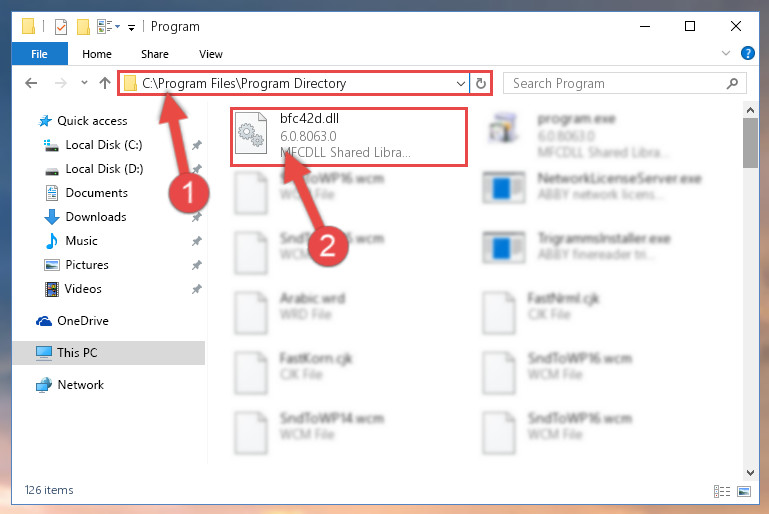The image size is (769, 514).
Task: Toggle the pin next to Pictures
Action: coord(197,265)
